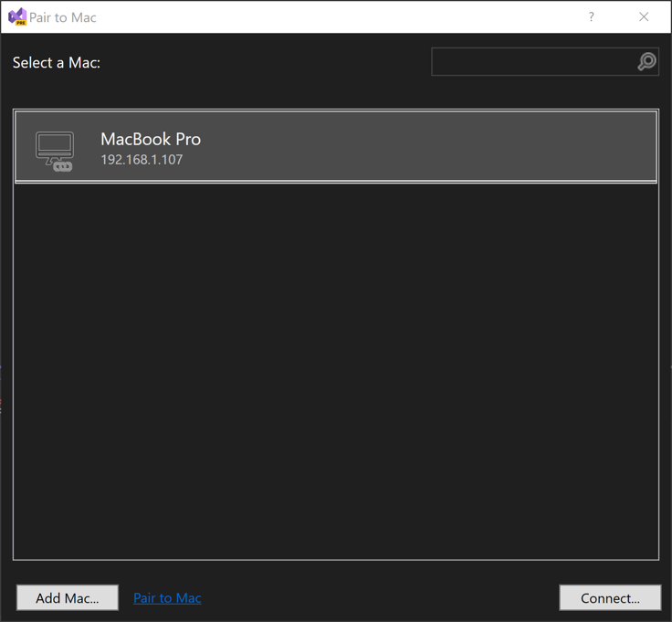Click the Pair to Mac window title
672x622 pixels.
63,17
